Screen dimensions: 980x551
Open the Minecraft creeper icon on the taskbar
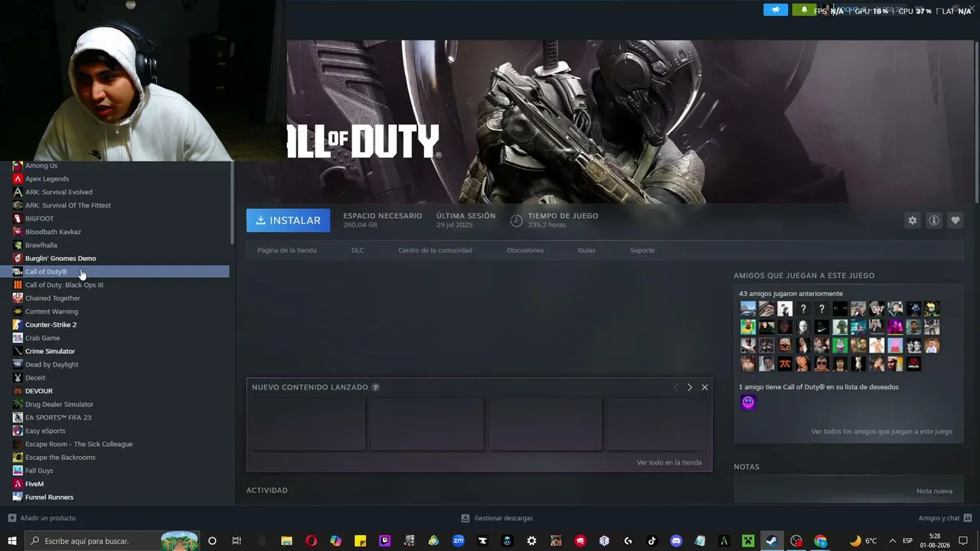tap(747, 541)
